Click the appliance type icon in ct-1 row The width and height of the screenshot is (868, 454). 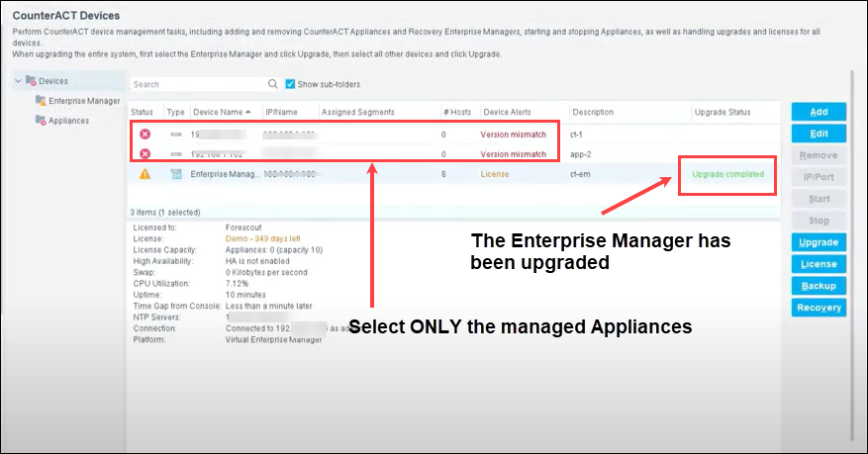pos(176,135)
